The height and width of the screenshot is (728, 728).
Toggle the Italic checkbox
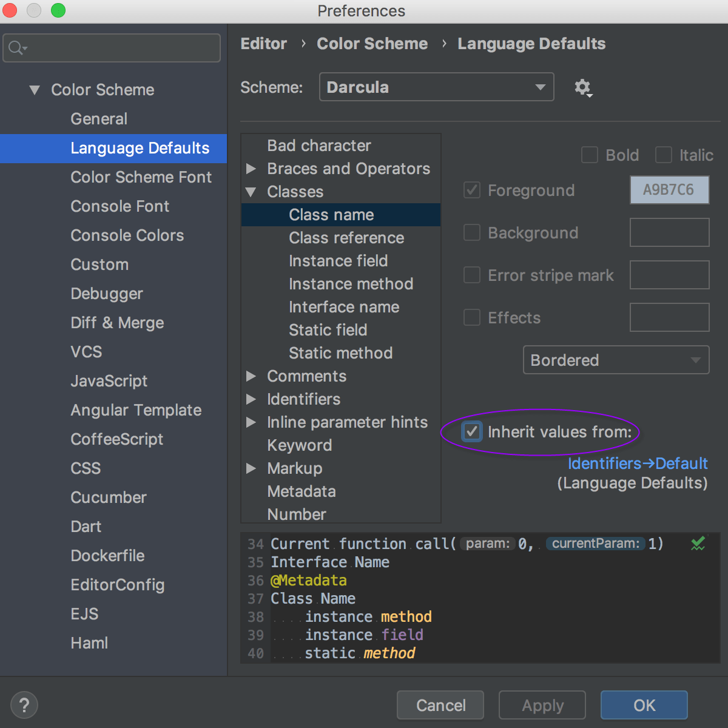pyautogui.click(x=664, y=155)
